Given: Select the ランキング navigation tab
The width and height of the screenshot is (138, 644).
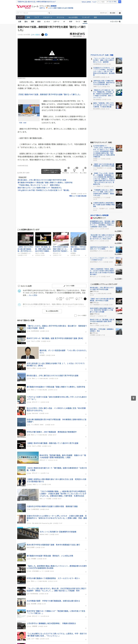Looking at the screenshot, I should pos(86,17).
